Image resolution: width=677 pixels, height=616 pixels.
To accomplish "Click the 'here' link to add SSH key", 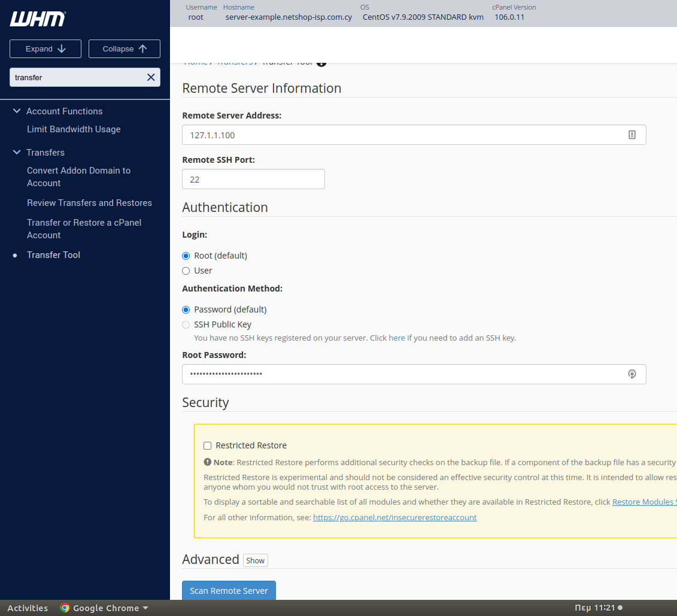I will tap(397, 338).
